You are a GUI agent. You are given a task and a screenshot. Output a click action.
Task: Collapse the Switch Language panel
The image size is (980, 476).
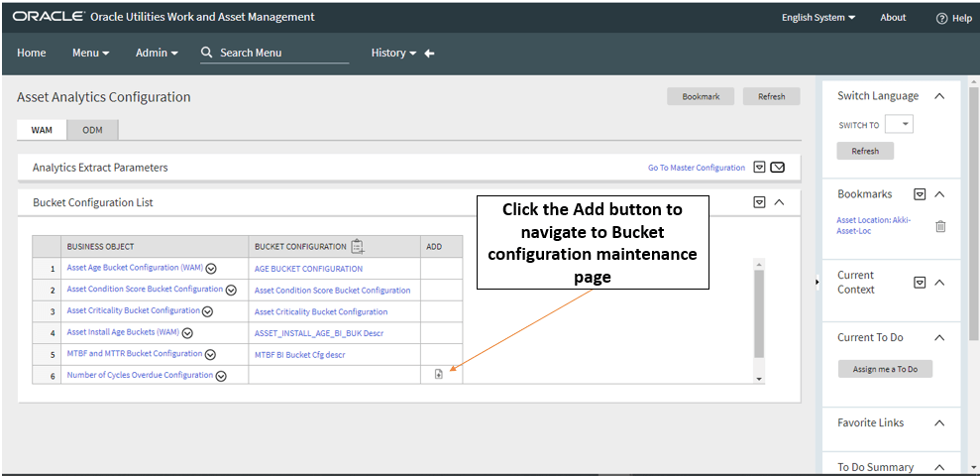pos(938,96)
